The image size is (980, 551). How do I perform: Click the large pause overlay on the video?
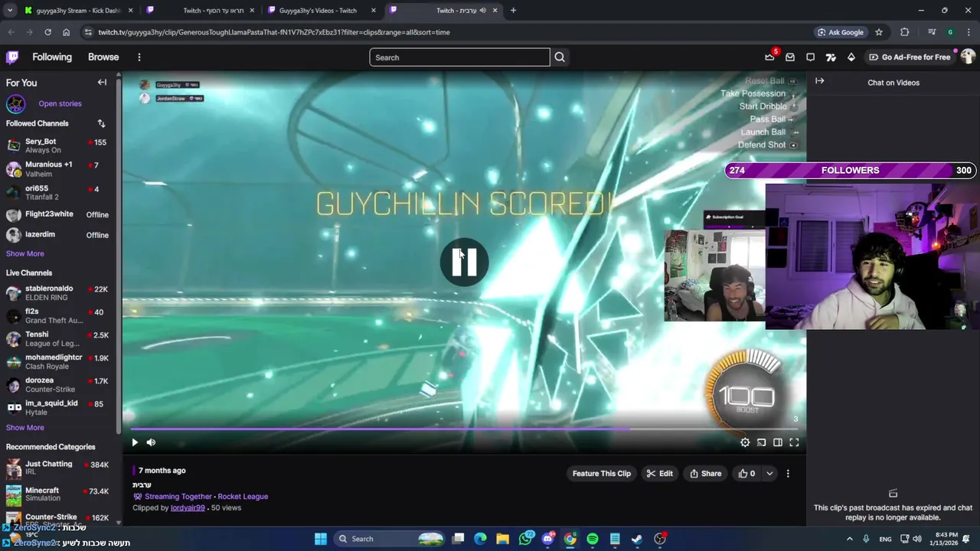464,262
